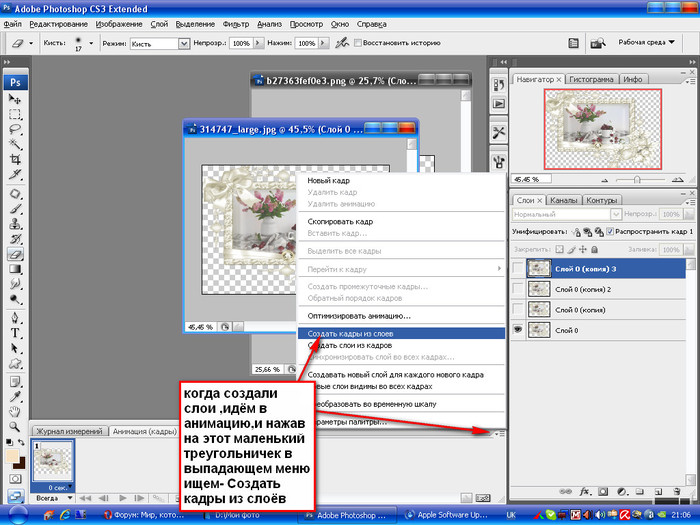Select the Crop tool
Viewport: 700px width, 525px height.
click(15, 159)
